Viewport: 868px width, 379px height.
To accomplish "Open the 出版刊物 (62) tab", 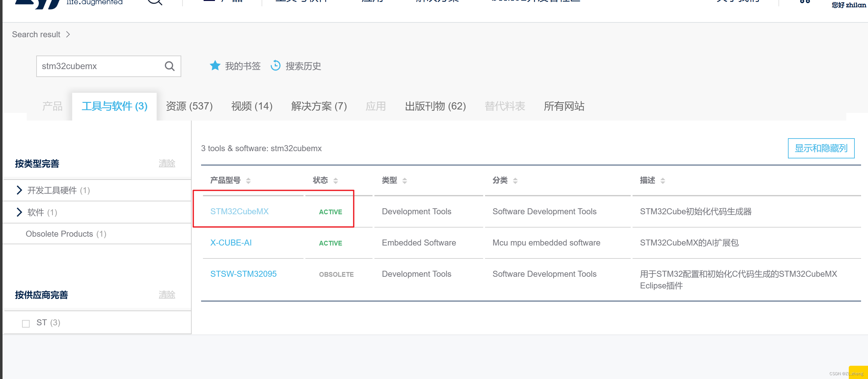I will (x=435, y=106).
